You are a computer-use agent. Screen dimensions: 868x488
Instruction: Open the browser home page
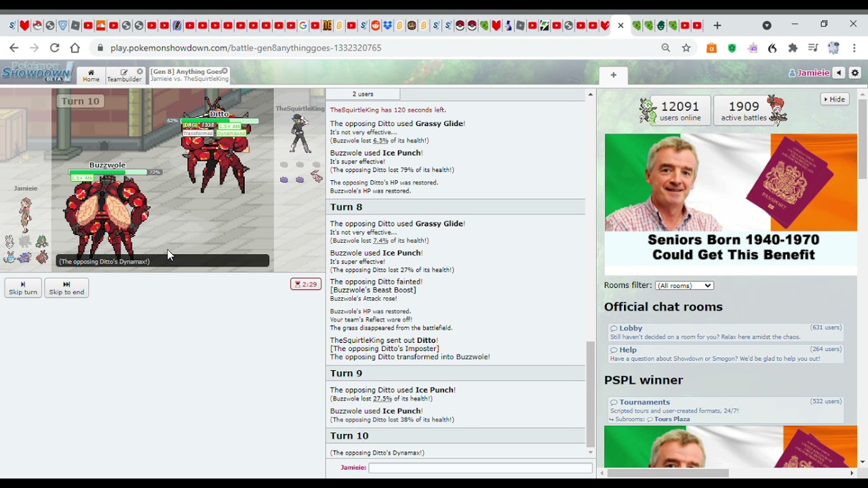[75, 48]
